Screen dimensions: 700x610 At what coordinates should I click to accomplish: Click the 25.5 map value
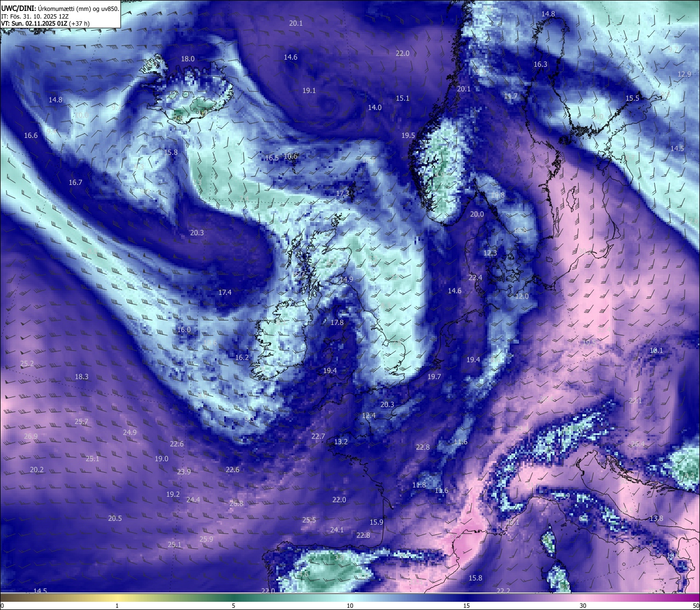click(309, 520)
